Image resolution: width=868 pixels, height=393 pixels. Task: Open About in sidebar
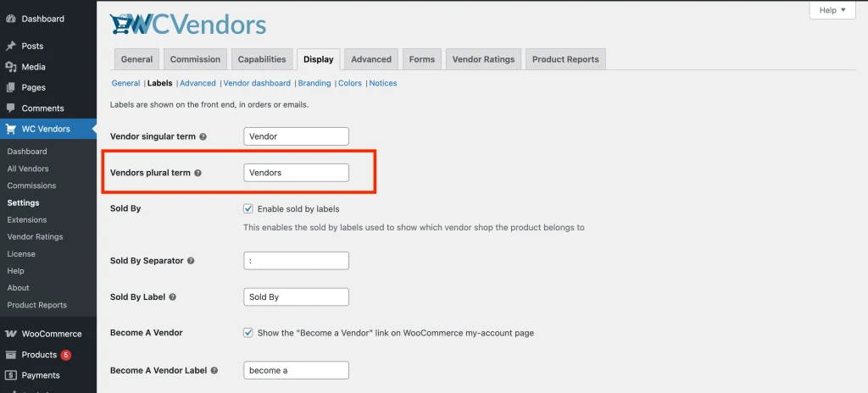click(x=19, y=288)
